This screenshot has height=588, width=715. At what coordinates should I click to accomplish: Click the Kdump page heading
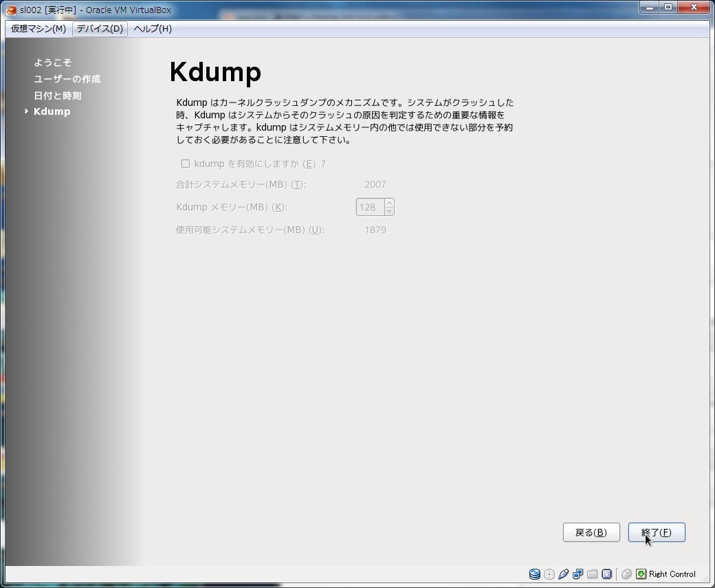pyautogui.click(x=215, y=72)
